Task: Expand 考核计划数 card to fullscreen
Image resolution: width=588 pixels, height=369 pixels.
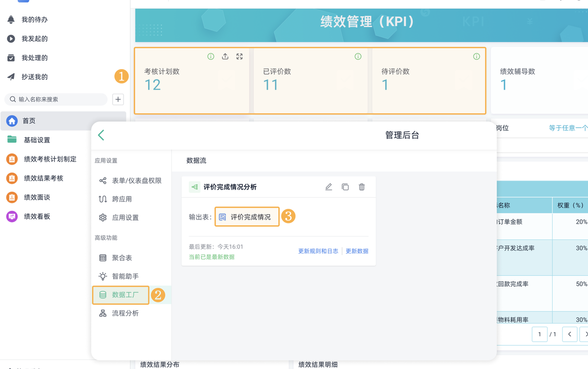Action: (240, 56)
